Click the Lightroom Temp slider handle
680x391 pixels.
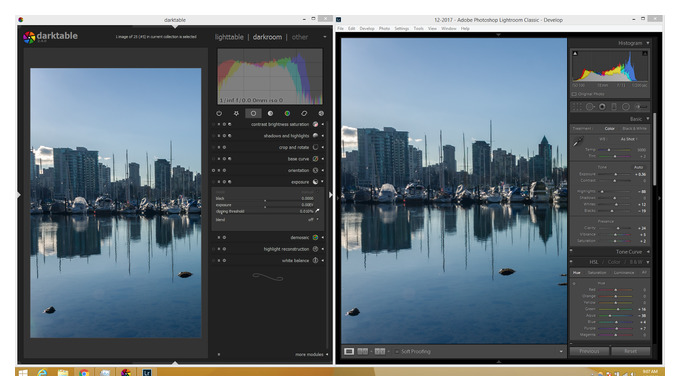(609, 150)
